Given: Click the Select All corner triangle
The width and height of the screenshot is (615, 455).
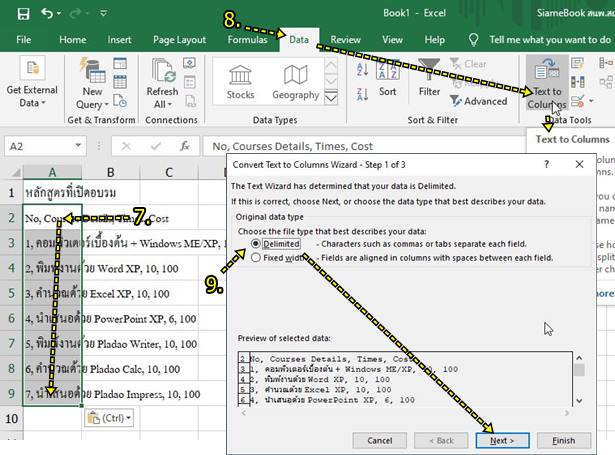Looking at the screenshot, I should [x=15, y=172].
